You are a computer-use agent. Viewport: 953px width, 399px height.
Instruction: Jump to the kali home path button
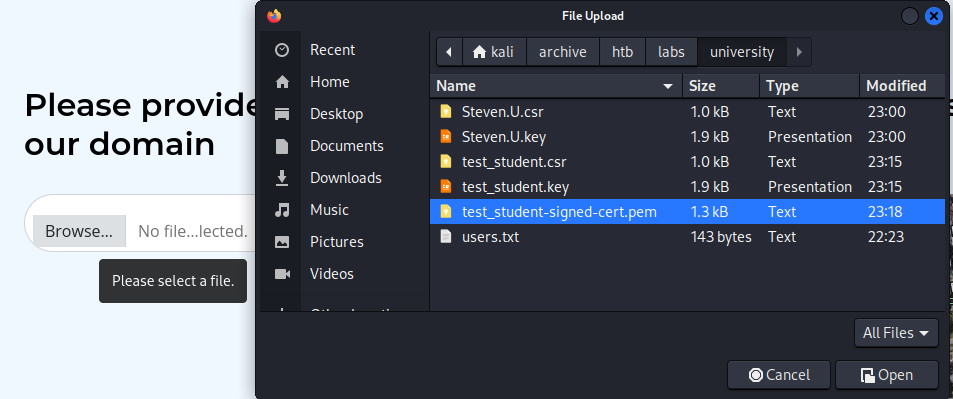click(494, 52)
